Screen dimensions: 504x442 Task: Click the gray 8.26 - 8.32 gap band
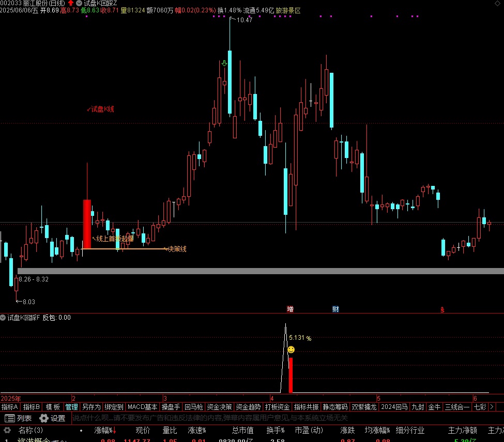coord(258,271)
